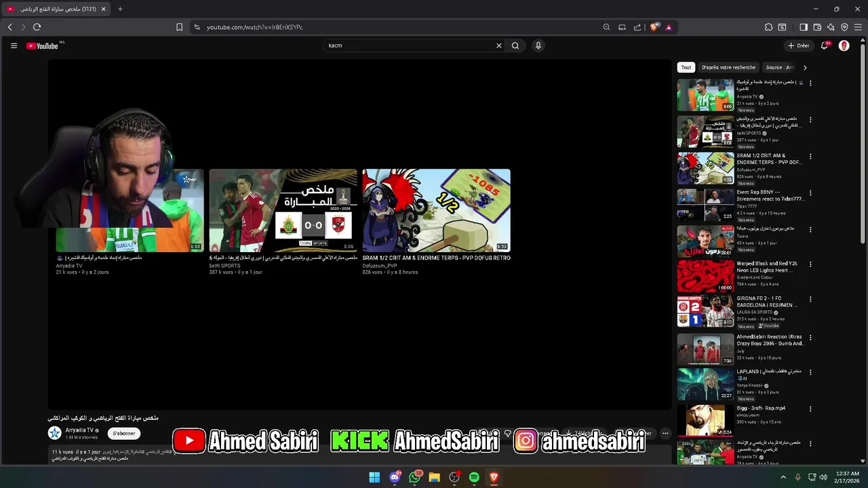Click the S'abonner subscribe button

click(124, 433)
